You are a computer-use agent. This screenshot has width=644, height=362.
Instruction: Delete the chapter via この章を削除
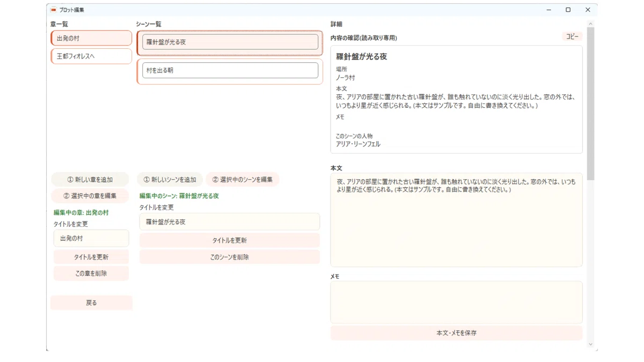point(91,273)
